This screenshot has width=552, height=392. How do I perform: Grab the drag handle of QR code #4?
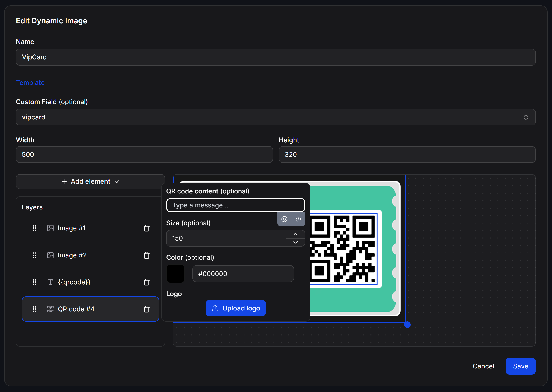34,309
